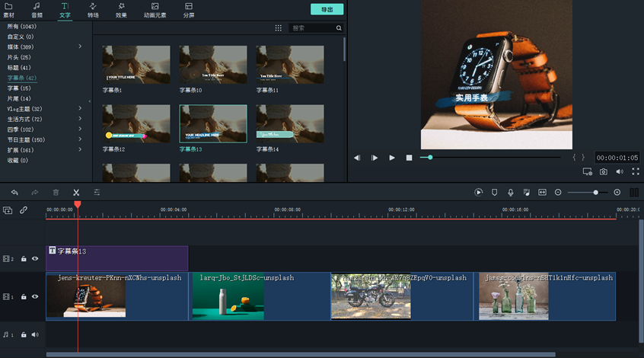Image resolution: width=644 pixels, height=358 pixels.
Task: Open the 效果 tab
Action: (122, 10)
